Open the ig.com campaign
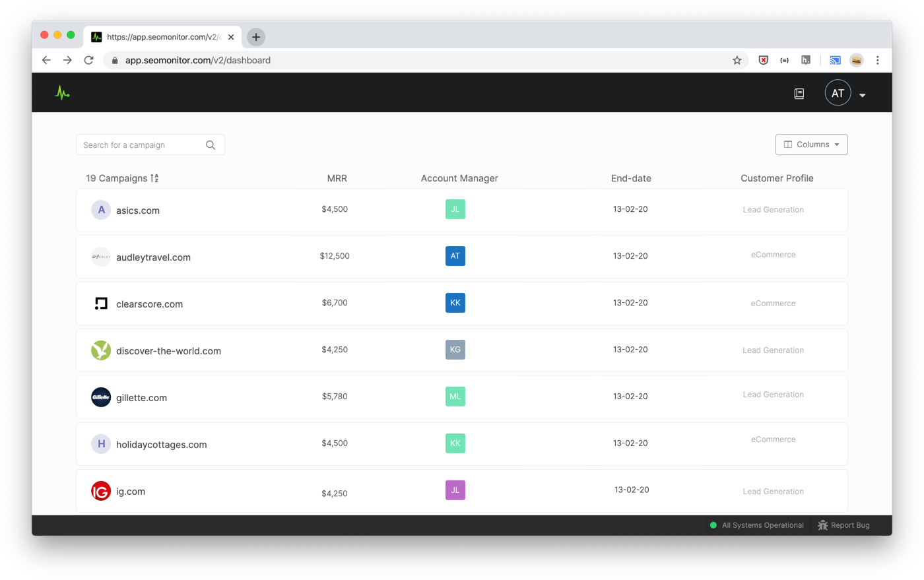Viewport: 924px width, 580px height. point(131,492)
